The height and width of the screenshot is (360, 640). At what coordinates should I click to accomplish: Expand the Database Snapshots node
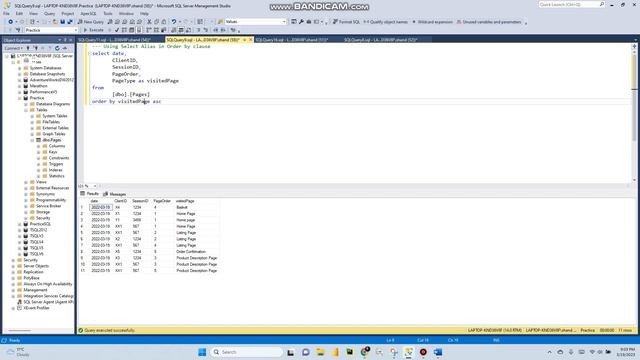[20, 74]
